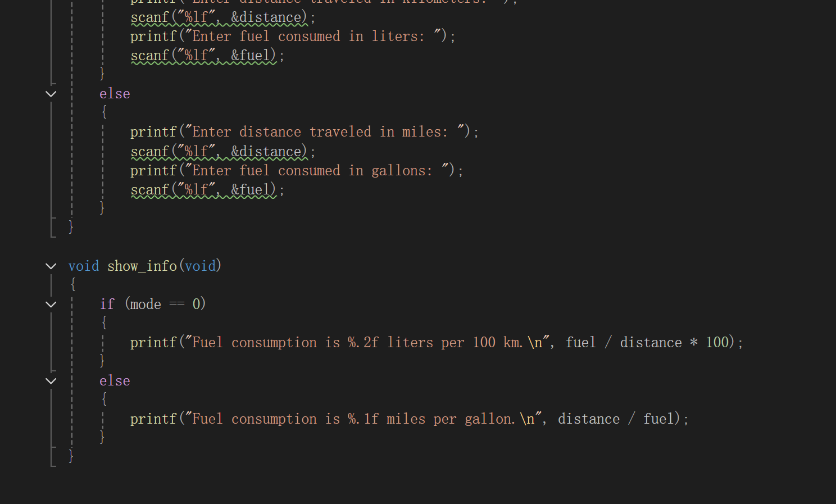Click the text "void show_info(void)"
The height and width of the screenshot is (504, 836).
[x=145, y=266]
